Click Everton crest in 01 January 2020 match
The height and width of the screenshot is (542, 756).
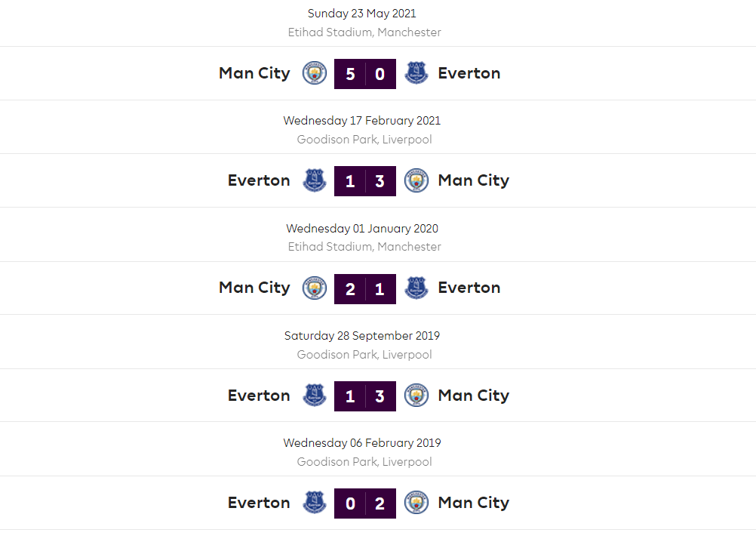[x=416, y=288]
